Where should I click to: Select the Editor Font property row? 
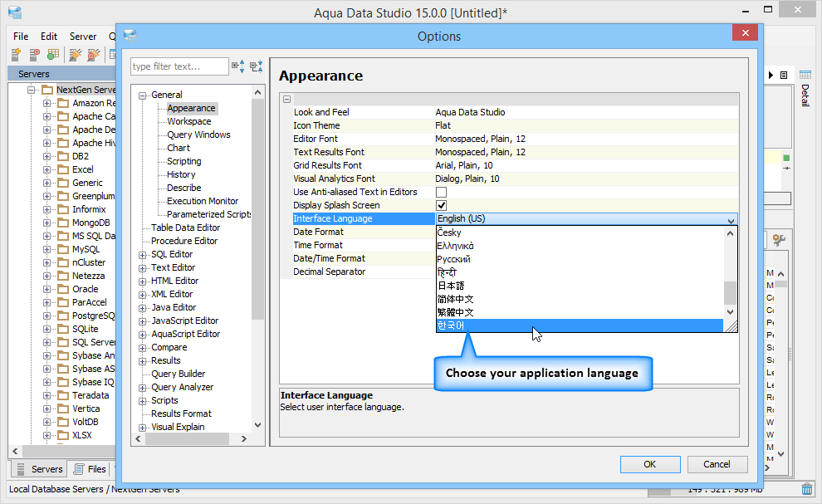pos(516,139)
